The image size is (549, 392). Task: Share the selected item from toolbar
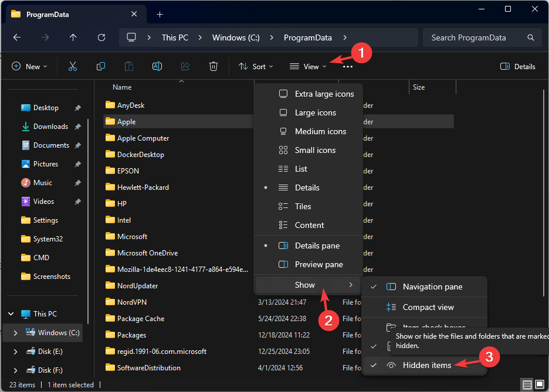pyautogui.click(x=185, y=66)
